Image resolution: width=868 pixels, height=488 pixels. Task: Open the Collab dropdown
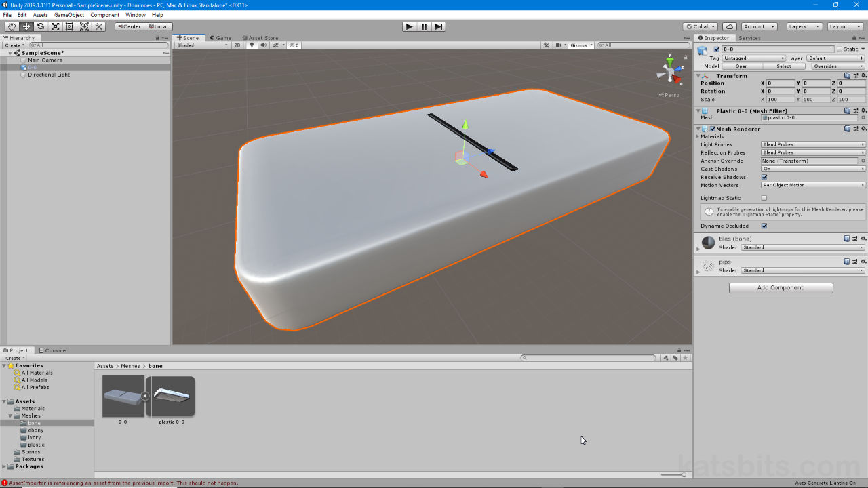[700, 26]
